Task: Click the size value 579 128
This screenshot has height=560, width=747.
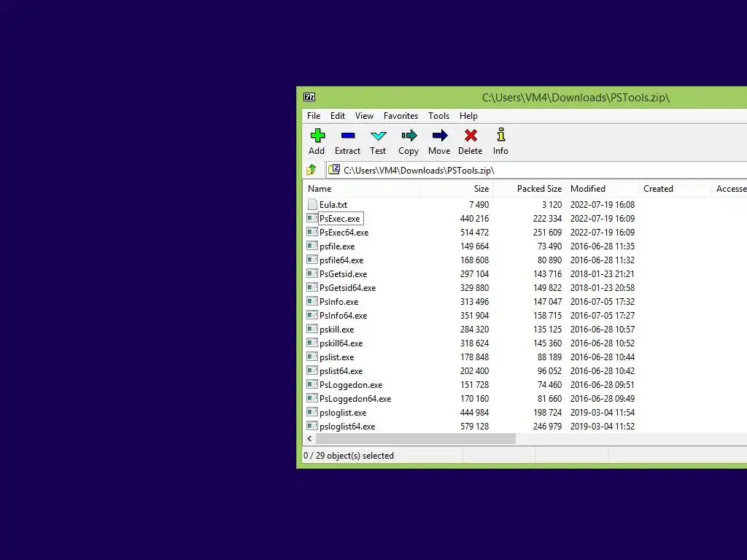Action: point(474,426)
